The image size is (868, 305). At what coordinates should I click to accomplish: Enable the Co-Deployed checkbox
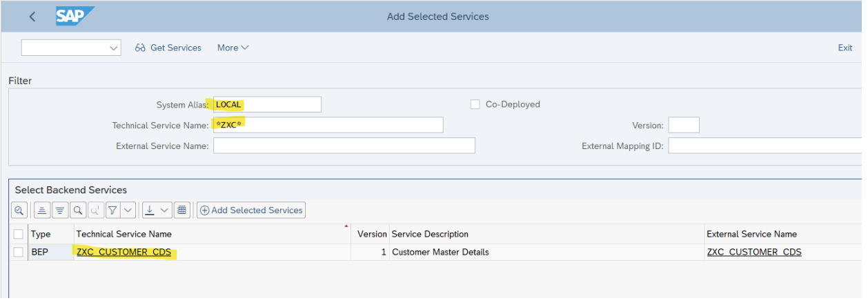coord(475,104)
